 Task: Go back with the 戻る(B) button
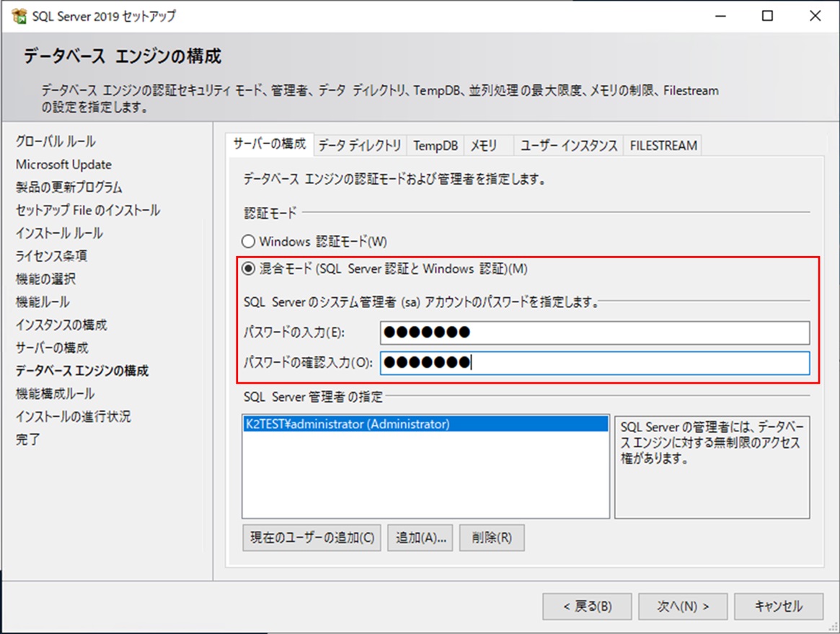(587, 607)
